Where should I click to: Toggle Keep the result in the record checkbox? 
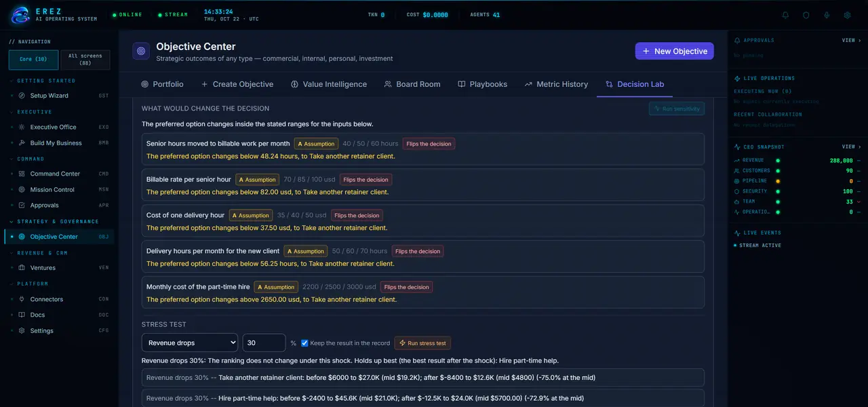304,343
